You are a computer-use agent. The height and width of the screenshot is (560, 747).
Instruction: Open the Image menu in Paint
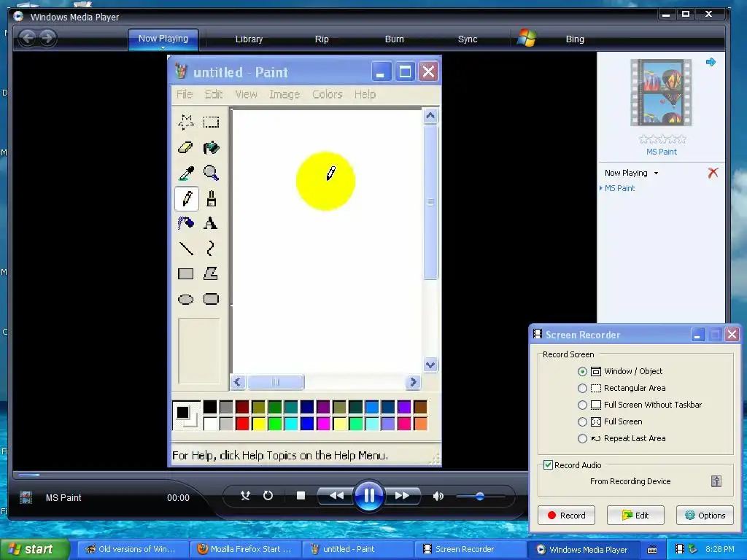285,94
